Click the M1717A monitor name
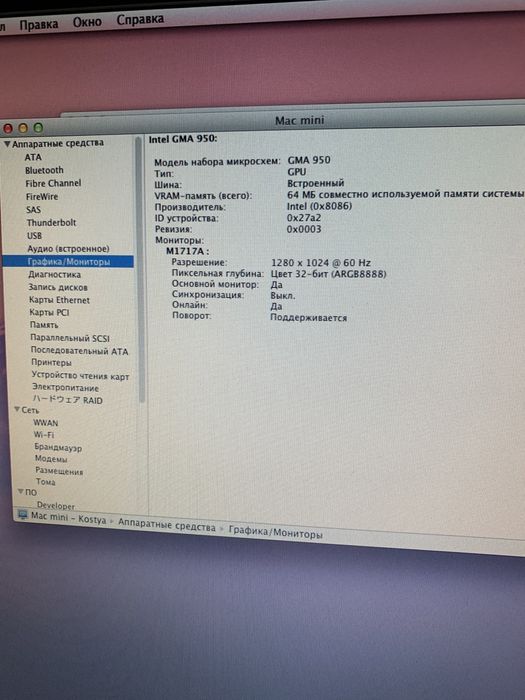Viewport: 525px width, 700px height. [188, 251]
